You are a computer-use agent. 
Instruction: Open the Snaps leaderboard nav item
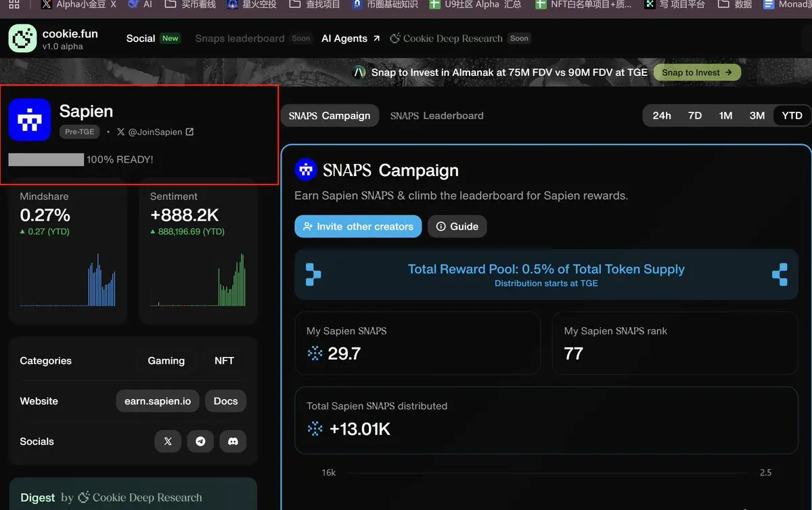240,39
